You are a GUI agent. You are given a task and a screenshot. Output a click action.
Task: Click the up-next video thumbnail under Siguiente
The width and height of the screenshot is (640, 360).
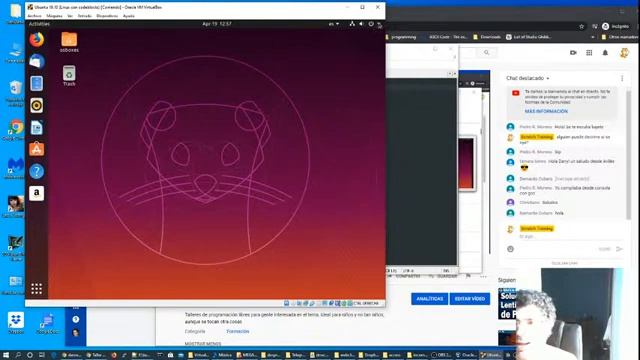coord(507,304)
